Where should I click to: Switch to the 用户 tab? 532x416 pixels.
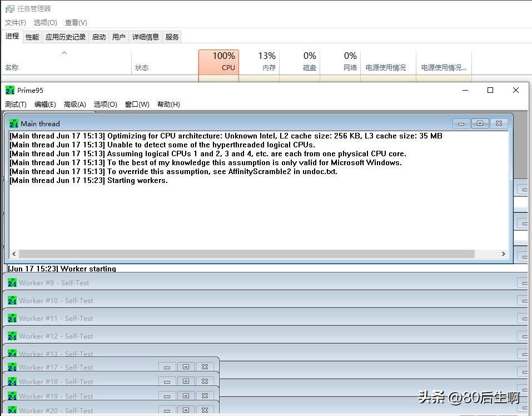119,37
